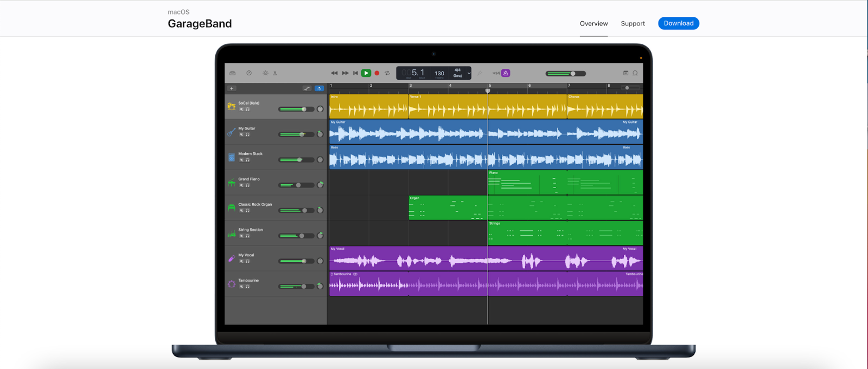Click bar 3 on the timeline ruler
Screen dimensions: 868x369
(411, 86)
